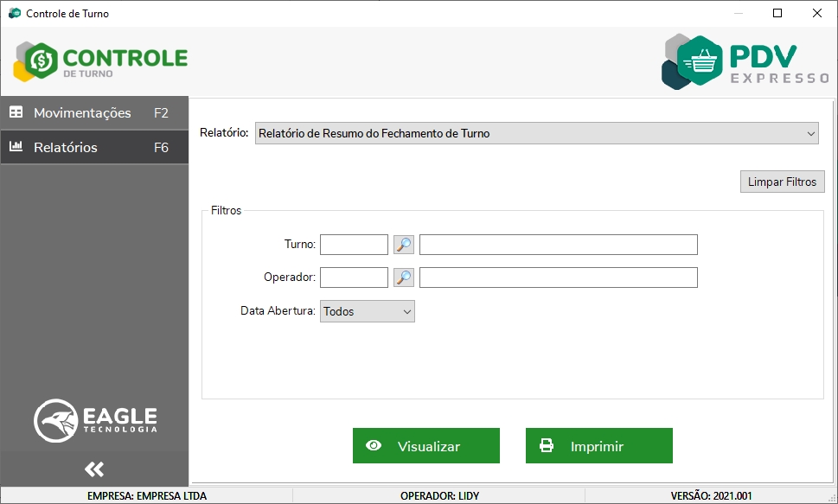Click status bar text EMPRESA: EMPRESA LTDA
838x504 pixels.
(147, 496)
